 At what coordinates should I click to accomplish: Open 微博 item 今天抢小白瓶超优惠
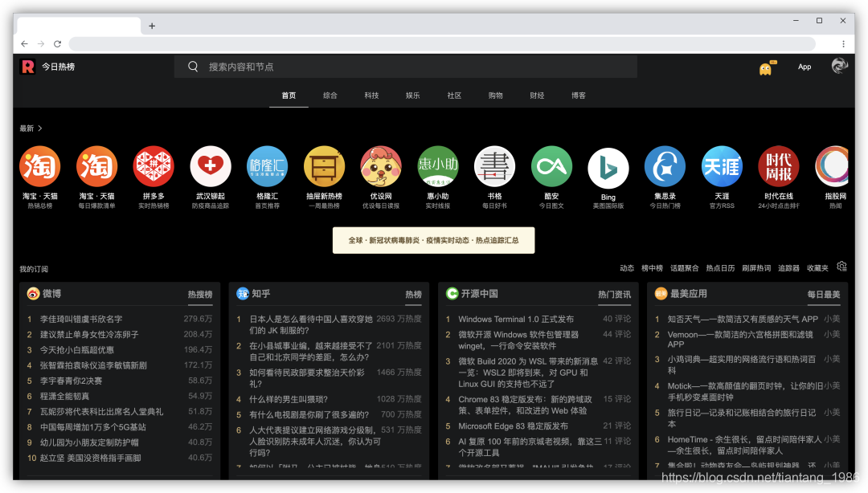click(x=77, y=350)
